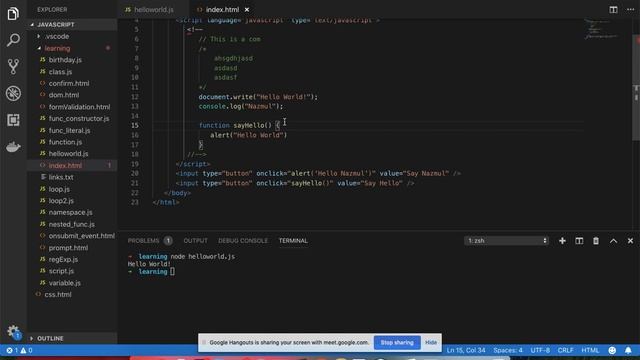The image size is (640, 360).
Task: Select index.html in the explorer tree
Action: click(72, 165)
